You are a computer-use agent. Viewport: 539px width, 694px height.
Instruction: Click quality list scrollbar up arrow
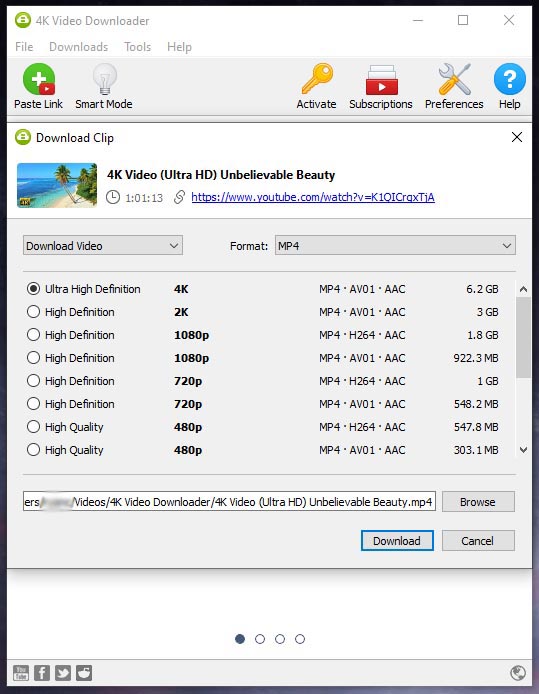[x=524, y=289]
